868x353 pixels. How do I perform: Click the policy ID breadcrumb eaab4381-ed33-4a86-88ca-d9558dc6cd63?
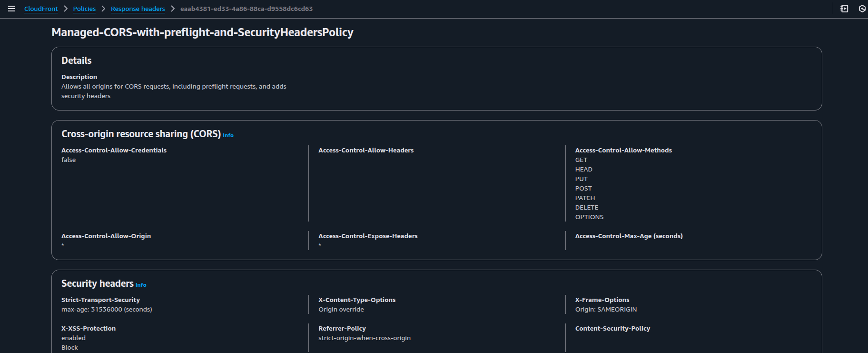(x=247, y=9)
